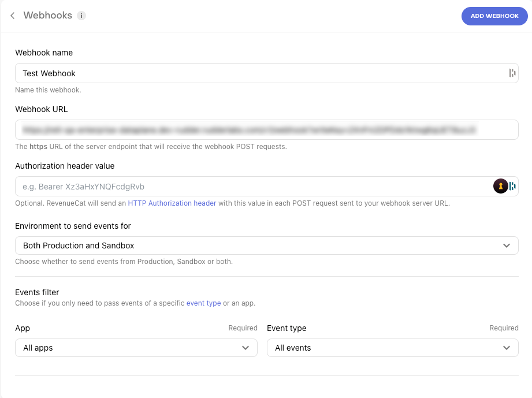
Task: Click the ADD WEBHOOK button
Action: click(x=494, y=16)
